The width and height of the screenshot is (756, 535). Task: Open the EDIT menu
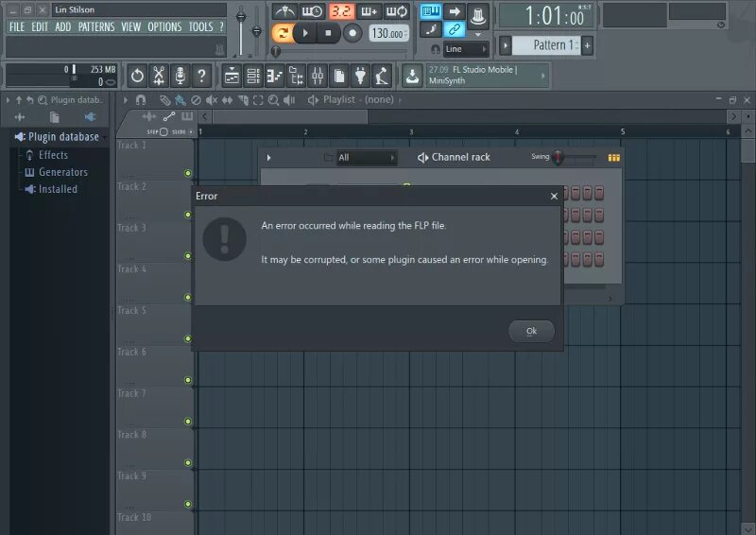coord(40,27)
